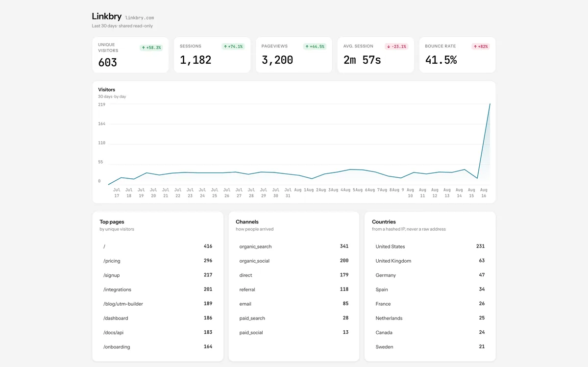The image size is (588, 367).
Task: Click the referral channel row
Action: (x=294, y=289)
